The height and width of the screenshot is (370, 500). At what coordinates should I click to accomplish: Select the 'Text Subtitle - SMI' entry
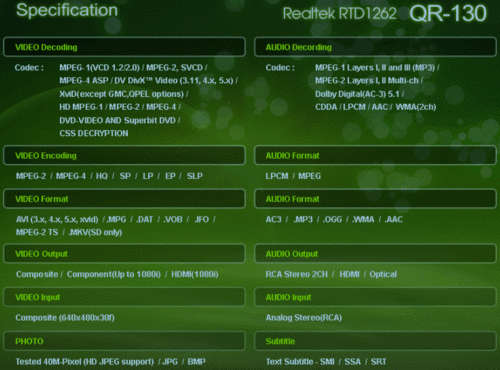tap(300, 362)
